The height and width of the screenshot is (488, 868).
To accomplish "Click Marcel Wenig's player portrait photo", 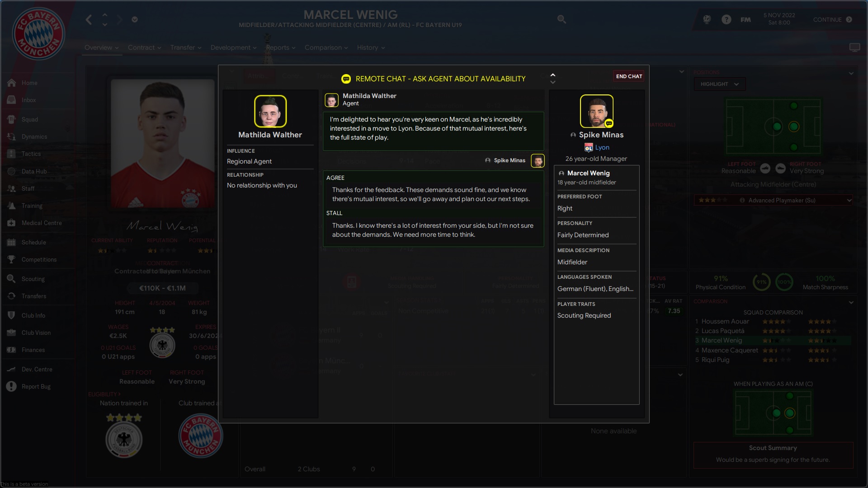I will coord(163,144).
